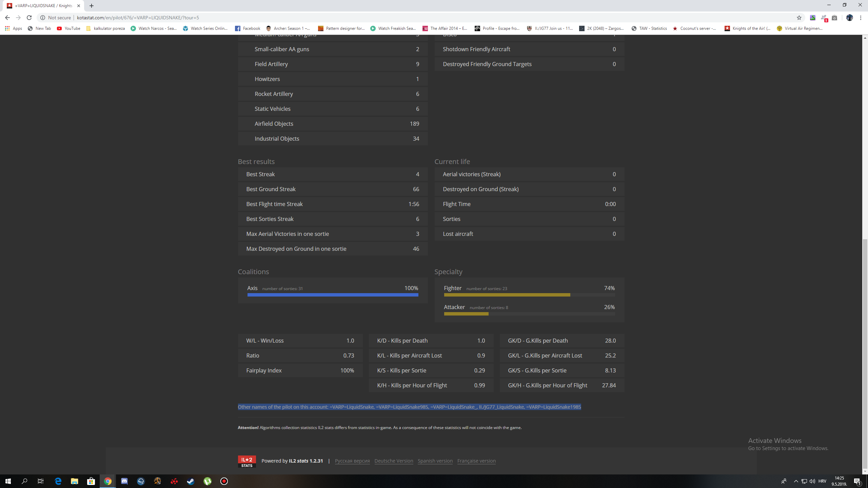This screenshot has height=488, width=868.
Task: Reload the page with the refresh icon
Action: click(29, 18)
